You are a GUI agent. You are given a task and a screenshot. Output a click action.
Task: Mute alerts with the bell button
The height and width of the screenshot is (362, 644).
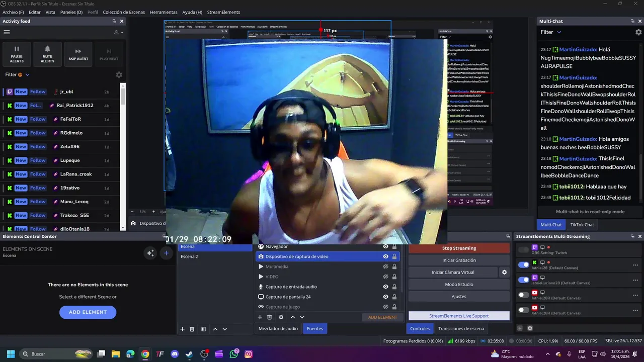pos(47,54)
